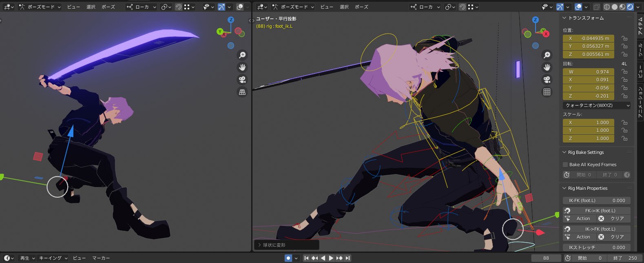Switch orthographic grid icon in right viewport

click(547, 92)
